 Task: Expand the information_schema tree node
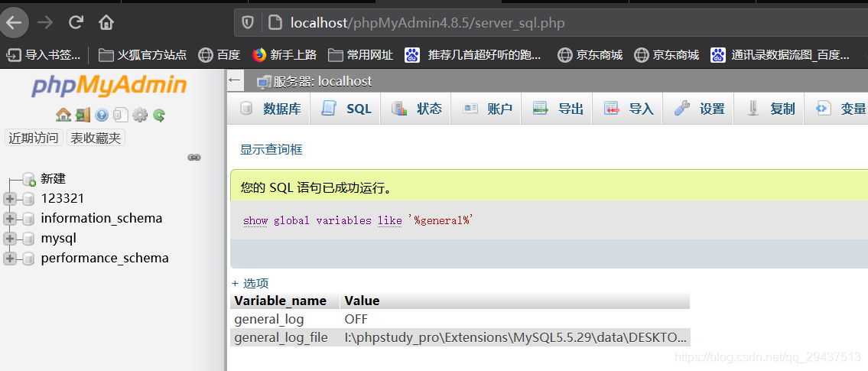pos(9,219)
